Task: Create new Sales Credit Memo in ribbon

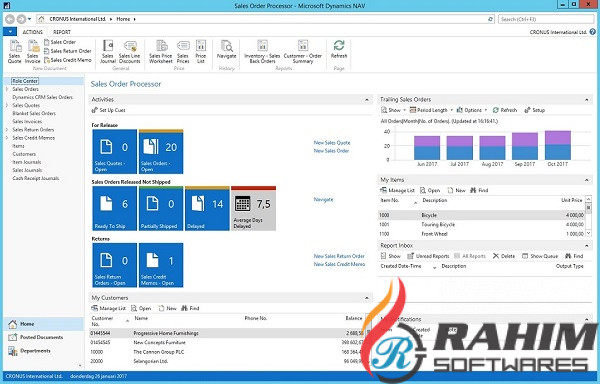Action: point(67,60)
